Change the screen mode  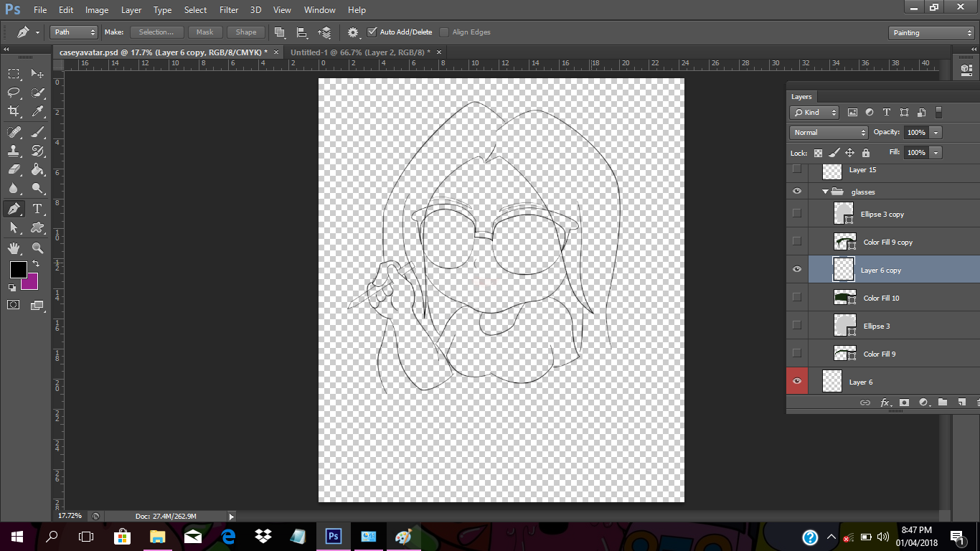pyautogui.click(x=37, y=305)
